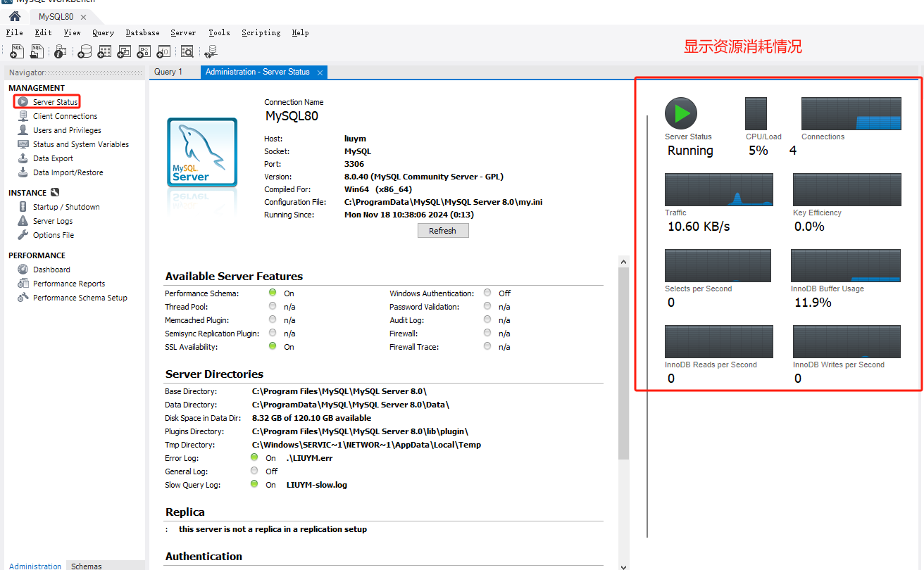
Task: Click the Status and System Variables icon
Action: pos(23,144)
